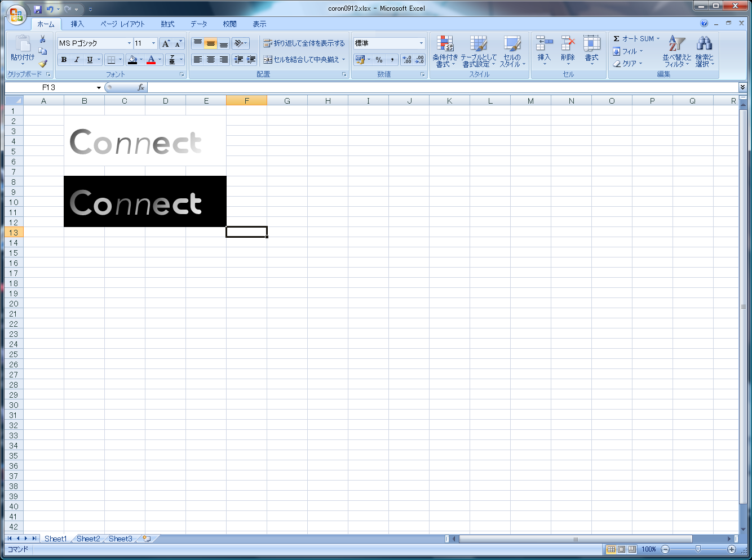Open the number format dropdown 標準
The image size is (752, 560).
coord(421,43)
